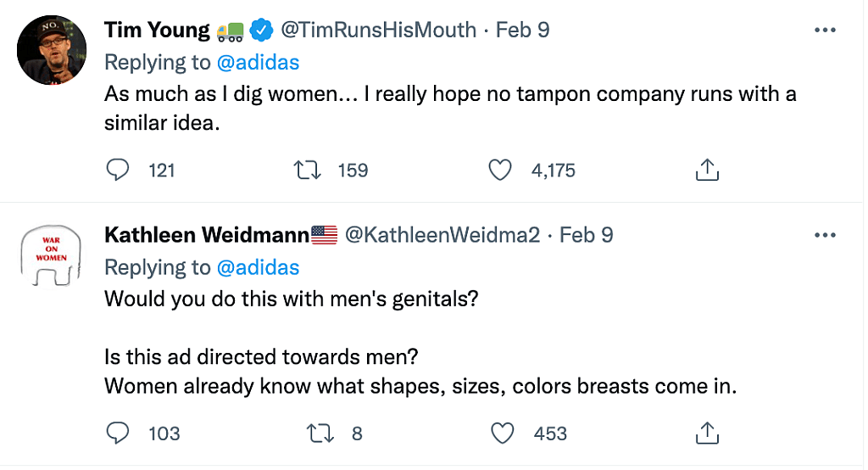
Task: Share Tim Young's tweet
Action: click(707, 171)
